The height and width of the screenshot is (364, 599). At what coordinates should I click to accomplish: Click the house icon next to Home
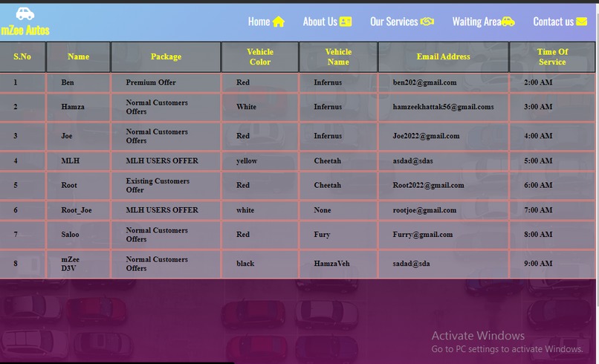[x=279, y=22]
